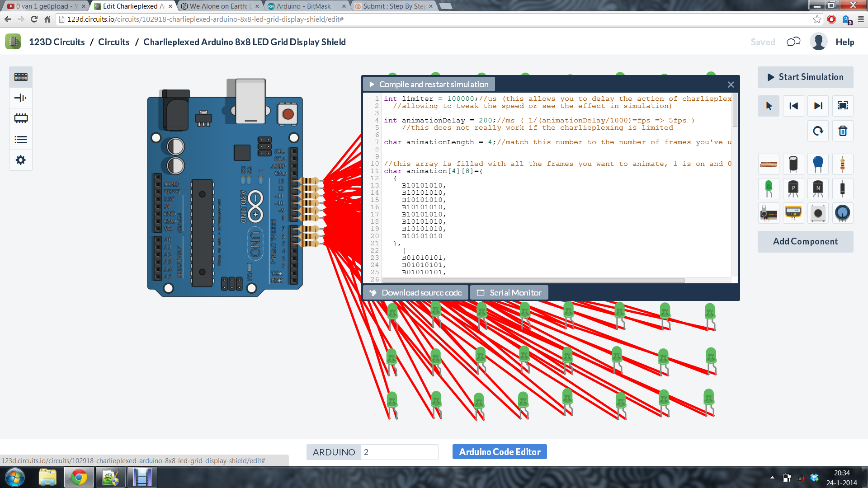
Task: Click the trash delete tool
Action: click(x=843, y=131)
